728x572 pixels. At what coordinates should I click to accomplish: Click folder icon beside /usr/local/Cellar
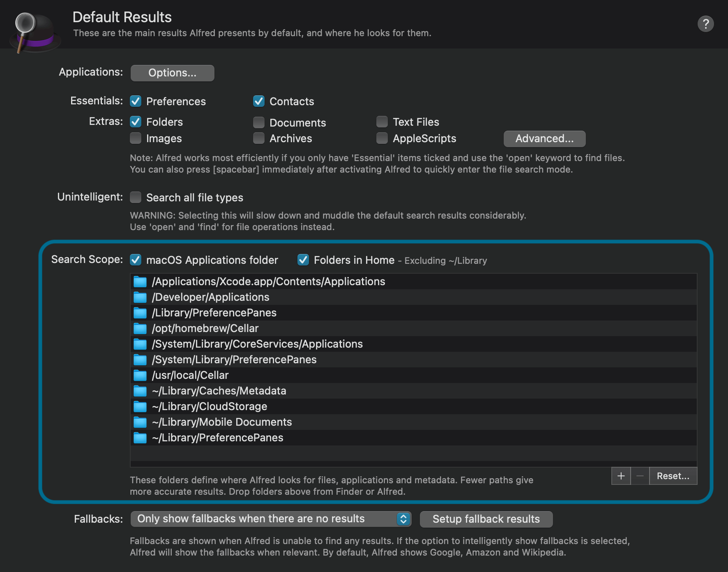point(140,375)
